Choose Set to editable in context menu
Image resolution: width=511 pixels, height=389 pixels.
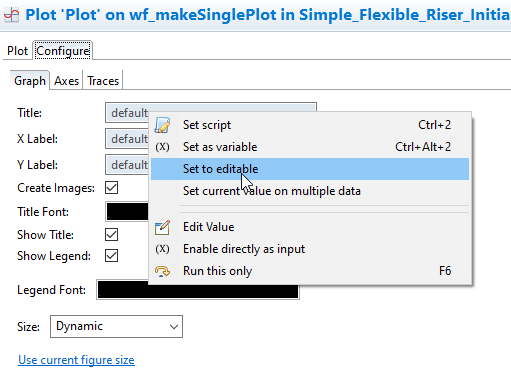click(x=310, y=169)
